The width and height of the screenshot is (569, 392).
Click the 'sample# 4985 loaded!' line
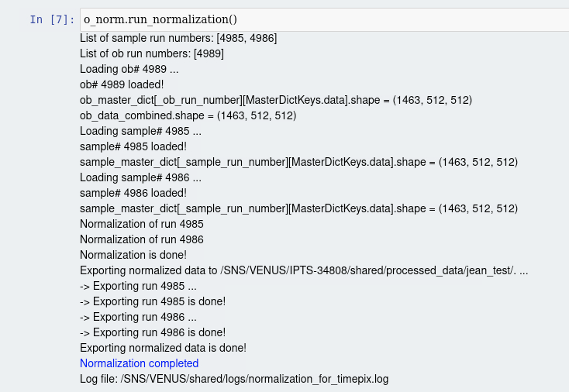pos(133,146)
